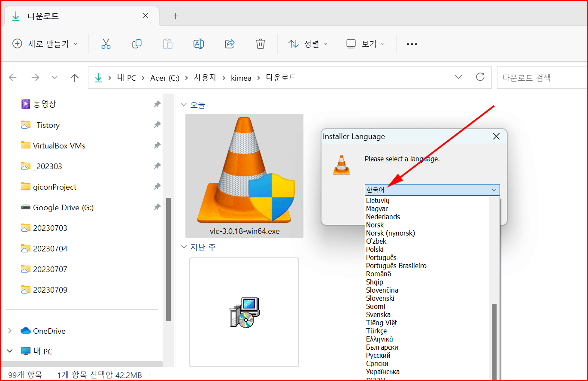
Task: Open the 보기 view menu
Action: [x=366, y=44]
